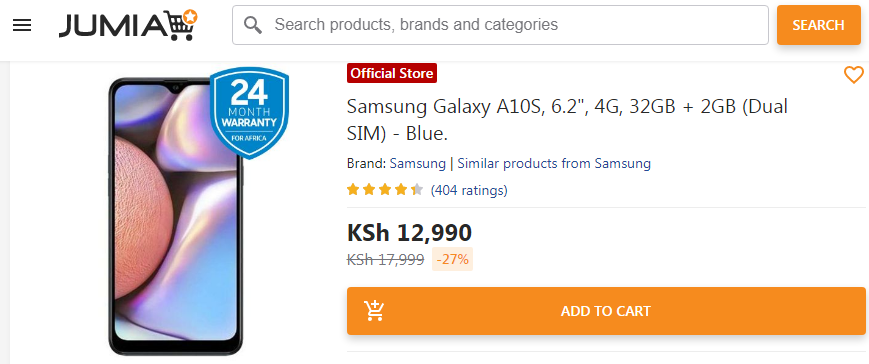869x364 pixels.
Task: Click the magnifying glass search icon
Action: coord(253,25)
